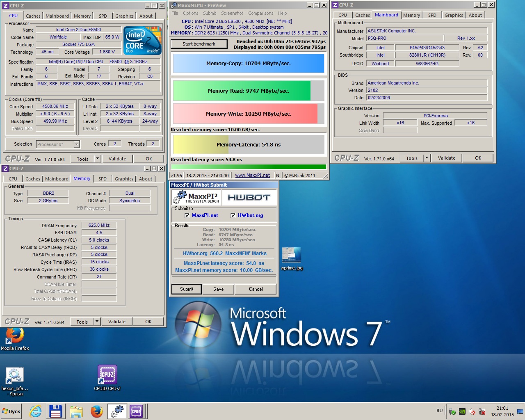Open the HWbot.org link label
The height and width of the screenshot is (420, 525).
pos(250,215)
